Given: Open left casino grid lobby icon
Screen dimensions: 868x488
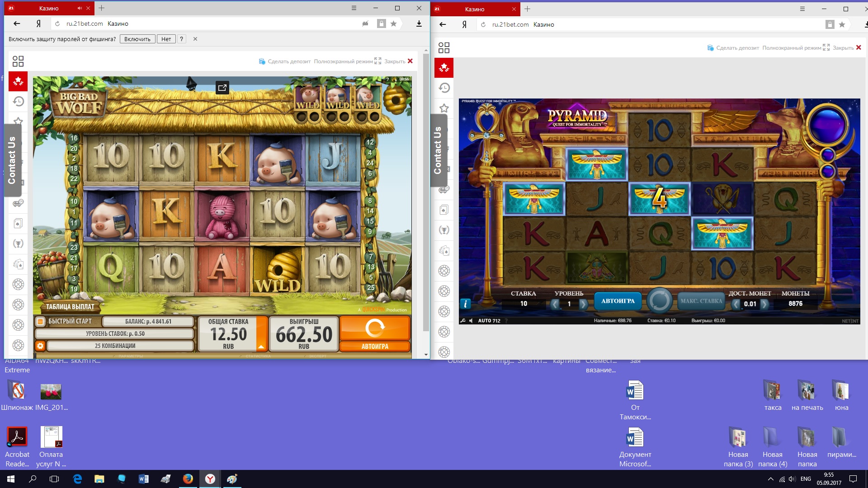Looking at the screenshot, I should point(18,61).
